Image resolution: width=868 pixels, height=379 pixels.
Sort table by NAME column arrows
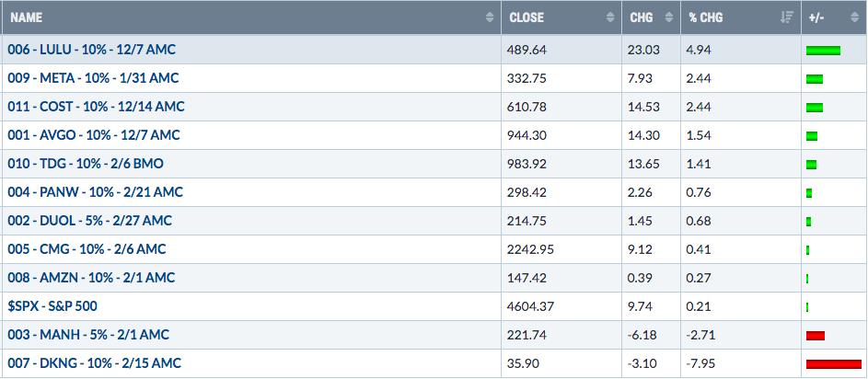tap(490, 17)
